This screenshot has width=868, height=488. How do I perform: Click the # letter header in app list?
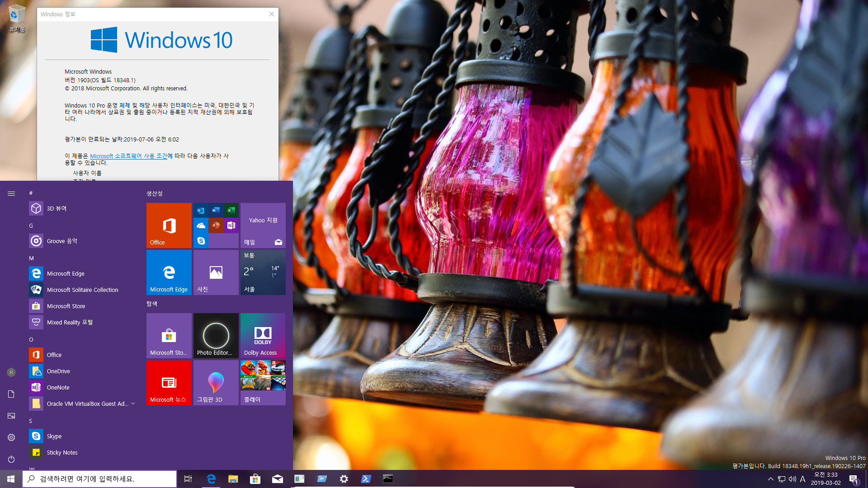tap(31, 193)
